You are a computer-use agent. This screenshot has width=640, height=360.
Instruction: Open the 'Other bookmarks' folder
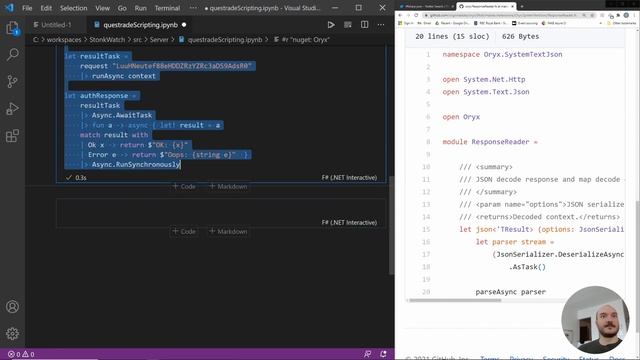pyautogui.click(x=622, y=23)
